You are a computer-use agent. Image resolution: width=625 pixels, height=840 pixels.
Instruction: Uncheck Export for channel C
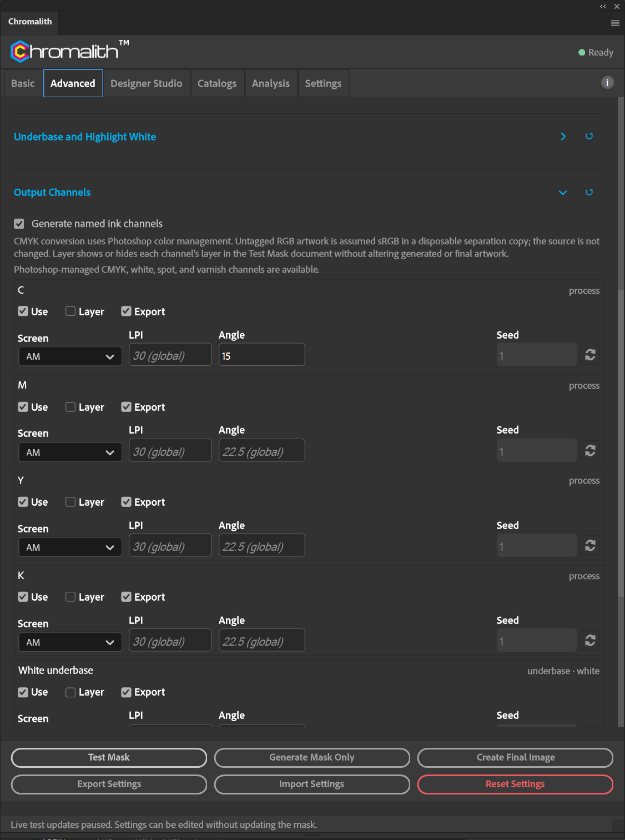coord(126,311)
